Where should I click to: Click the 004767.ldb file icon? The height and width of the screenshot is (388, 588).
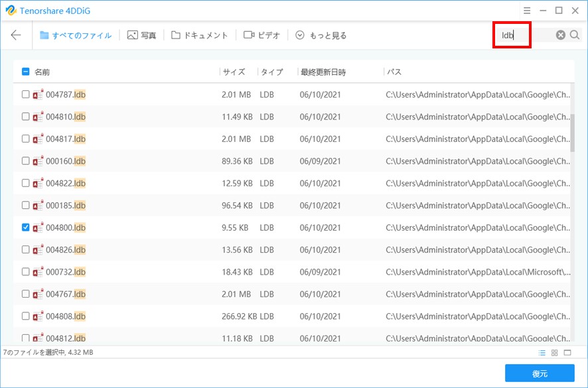[x=38, y=293]
